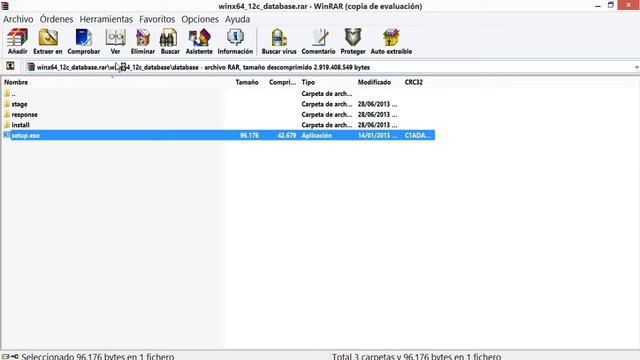Sort by the CRC32 column header
Image resolution: width=640 pixels, height=360 pixels.
(413, 82)
